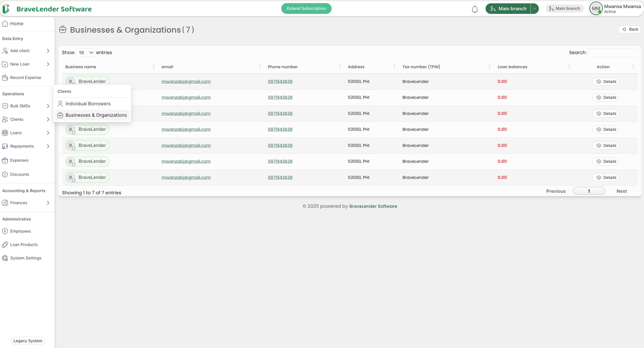The width and height of the screenshot is (644, 348).
Task: Sort table by the Action column
Action: 633,67
